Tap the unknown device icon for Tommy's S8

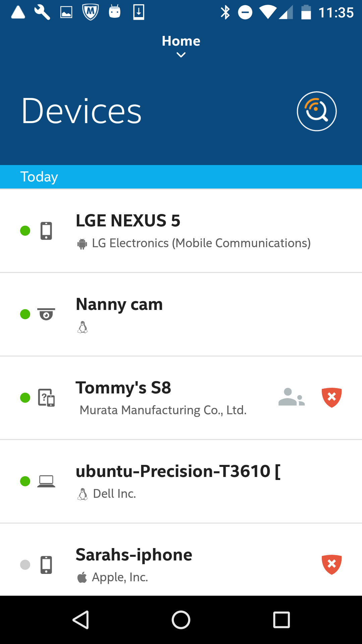coord(46,398)
